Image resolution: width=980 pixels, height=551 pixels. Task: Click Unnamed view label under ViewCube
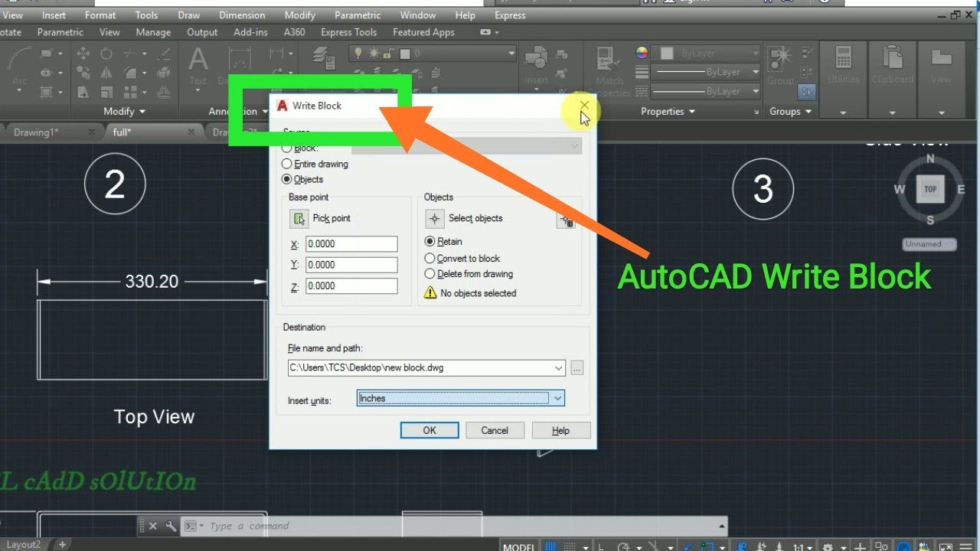pyautogui.click(x=929, y=244)
